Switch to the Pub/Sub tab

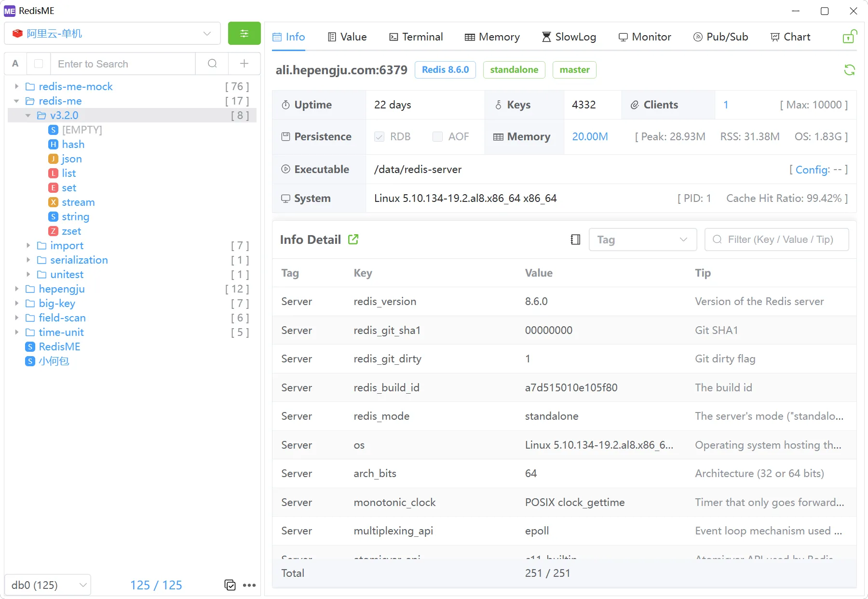[x=720, y=37]
